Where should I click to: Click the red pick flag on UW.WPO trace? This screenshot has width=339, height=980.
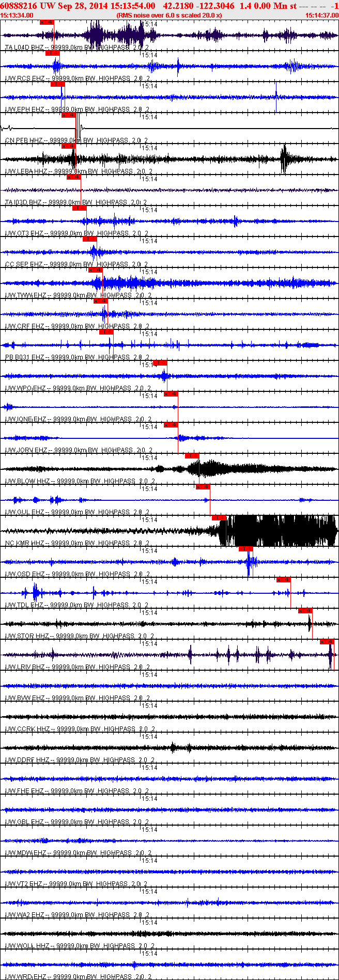click(x=160, y=363)
